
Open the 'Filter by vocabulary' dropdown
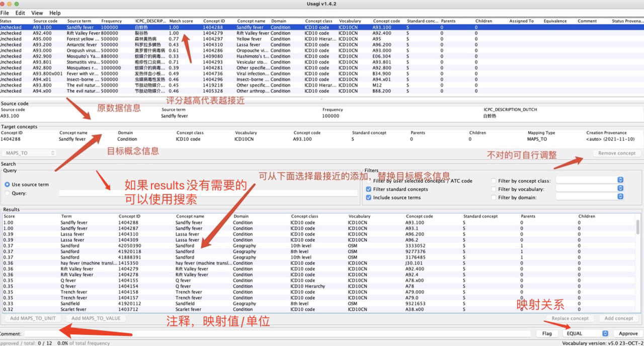point(620,188)
